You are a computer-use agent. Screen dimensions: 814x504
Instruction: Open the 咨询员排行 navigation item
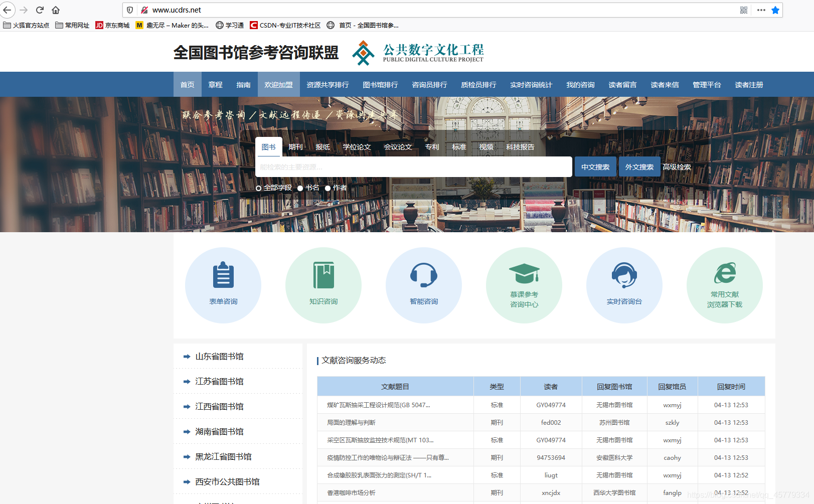coord(430,85)
